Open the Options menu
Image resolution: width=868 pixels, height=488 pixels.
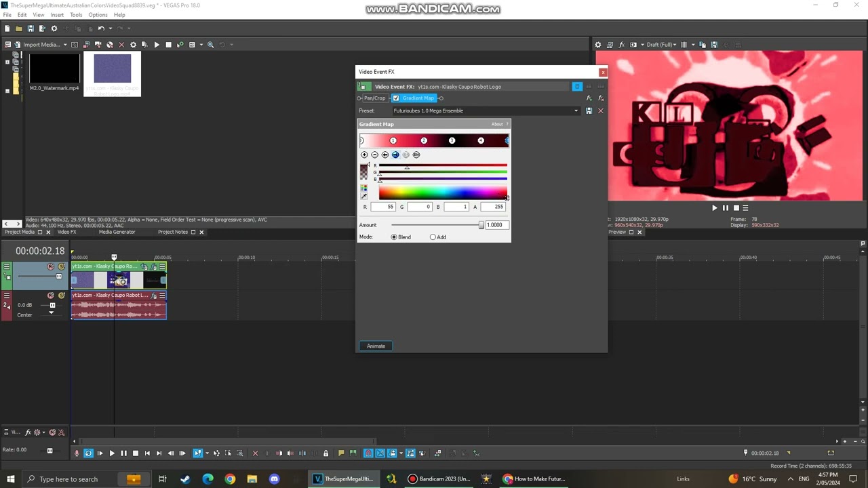98,15
